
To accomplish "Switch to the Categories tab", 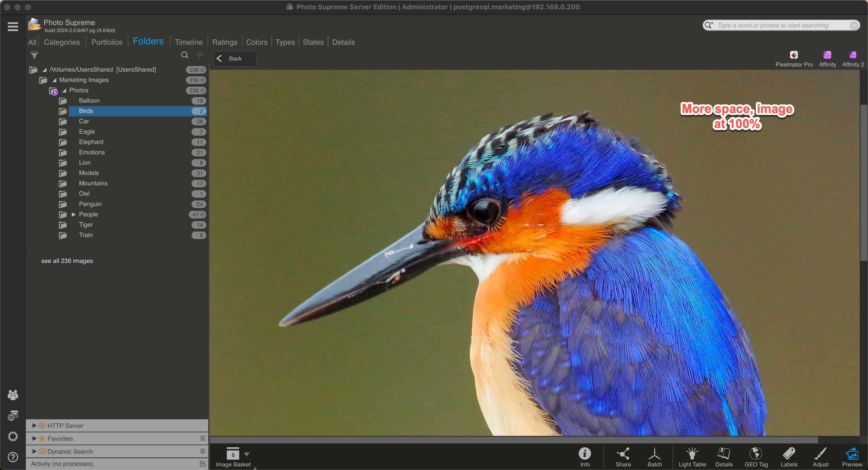I will [62, 42].
